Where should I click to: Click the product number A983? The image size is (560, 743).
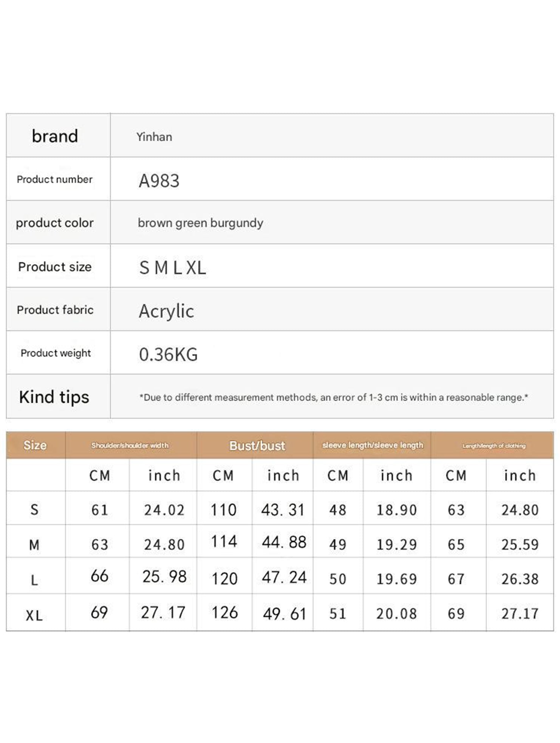coord(159,181)
